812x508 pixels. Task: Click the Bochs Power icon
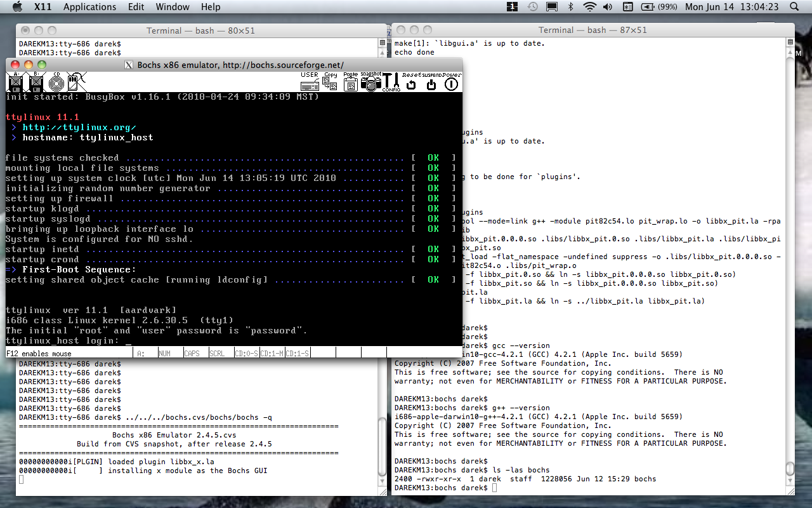(452, 81)
